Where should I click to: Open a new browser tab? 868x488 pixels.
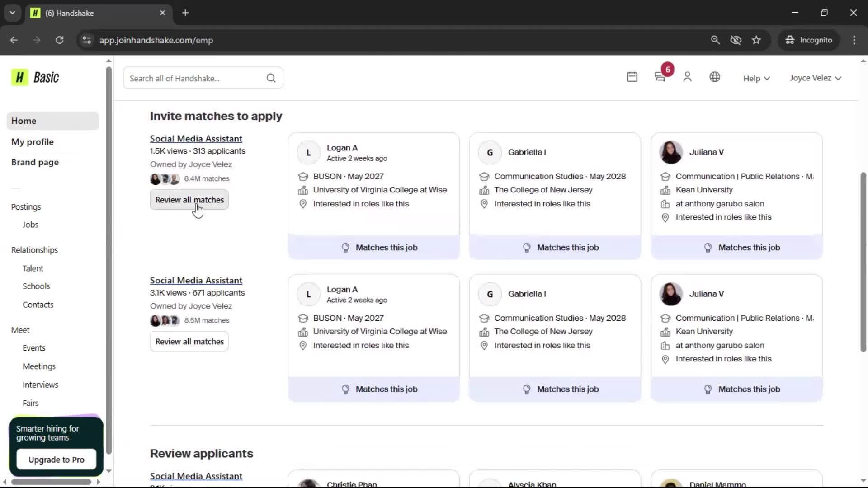pos(185,13)
